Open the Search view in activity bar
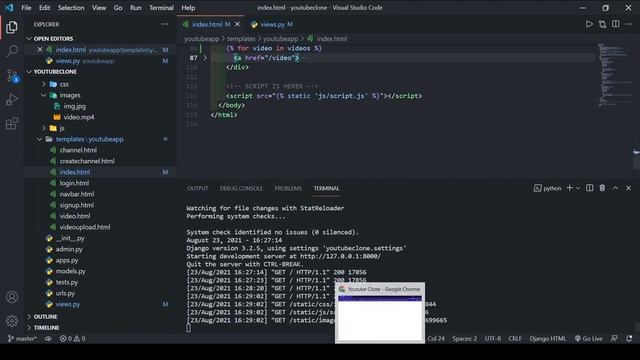640x360 pixels. [x=12, y=51]
